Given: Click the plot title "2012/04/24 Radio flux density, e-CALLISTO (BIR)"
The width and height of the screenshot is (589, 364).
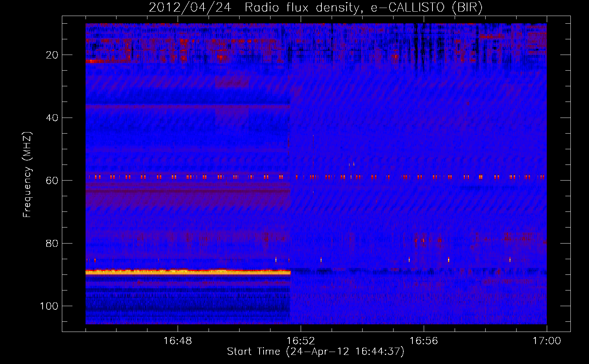Looking at the screenshot, I should coord(316,8).
